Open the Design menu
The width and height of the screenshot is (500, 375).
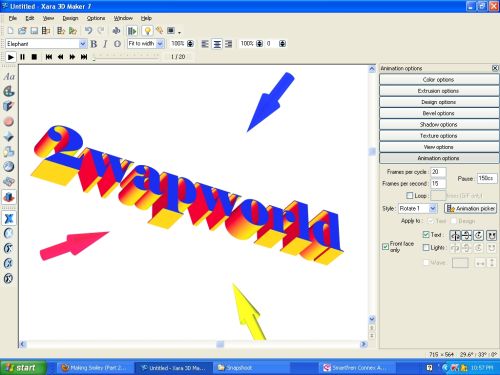70,18
